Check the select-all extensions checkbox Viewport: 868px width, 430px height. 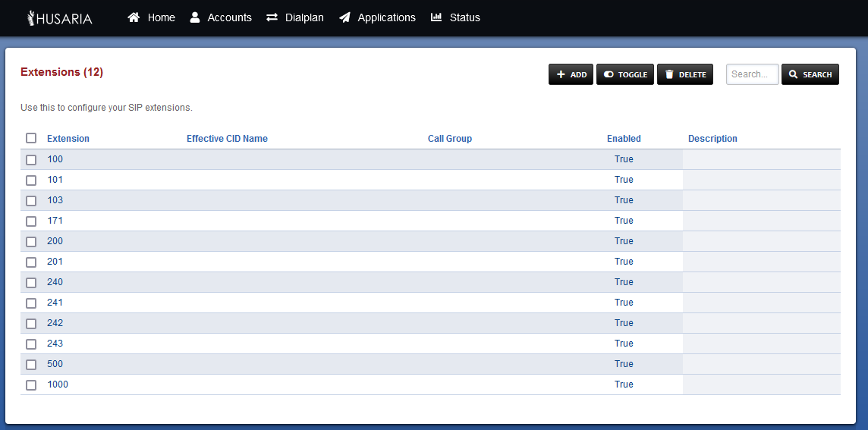pos(31,138)
